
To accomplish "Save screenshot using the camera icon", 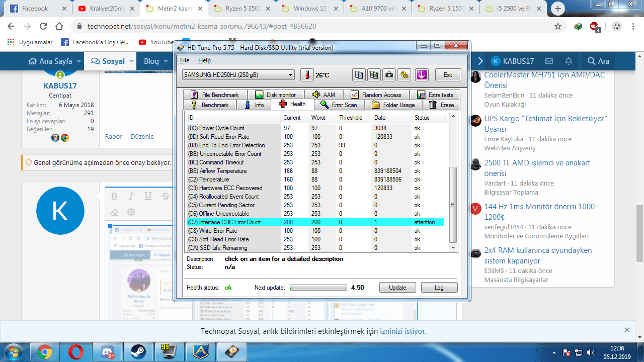I will 389,75.
